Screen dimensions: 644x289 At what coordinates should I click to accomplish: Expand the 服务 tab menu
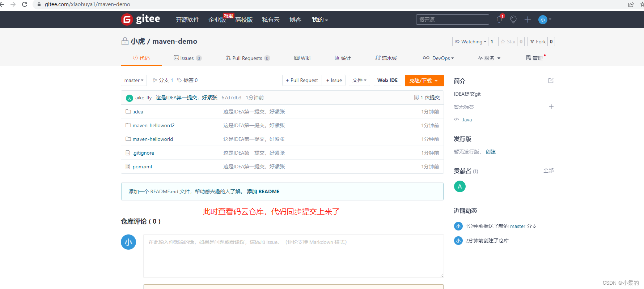point(489,58)
